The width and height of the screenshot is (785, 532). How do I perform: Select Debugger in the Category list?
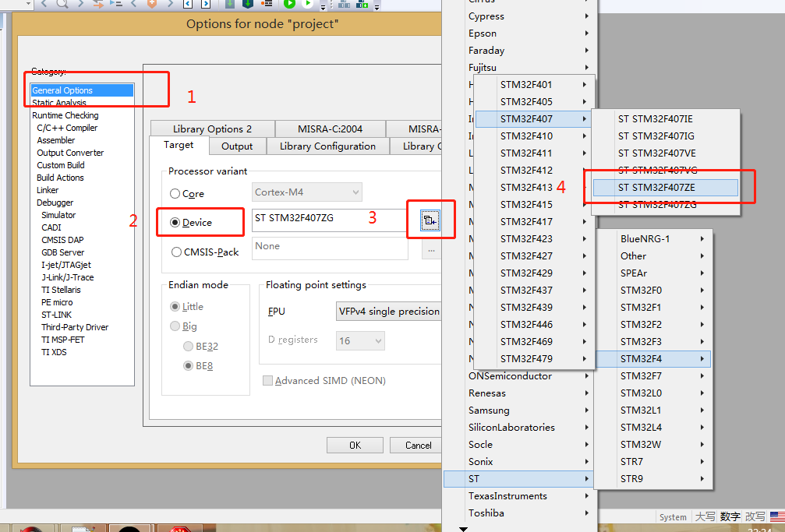[55, 202]
